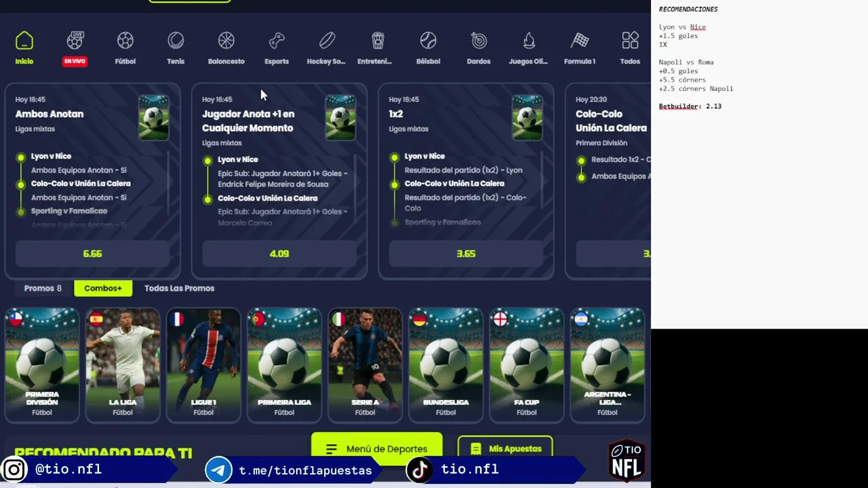The height and width of the screenshot is (488, 868).
Task: Click Sporting v Famalicao in Ambos Anotan card
Action: [69, 211]
